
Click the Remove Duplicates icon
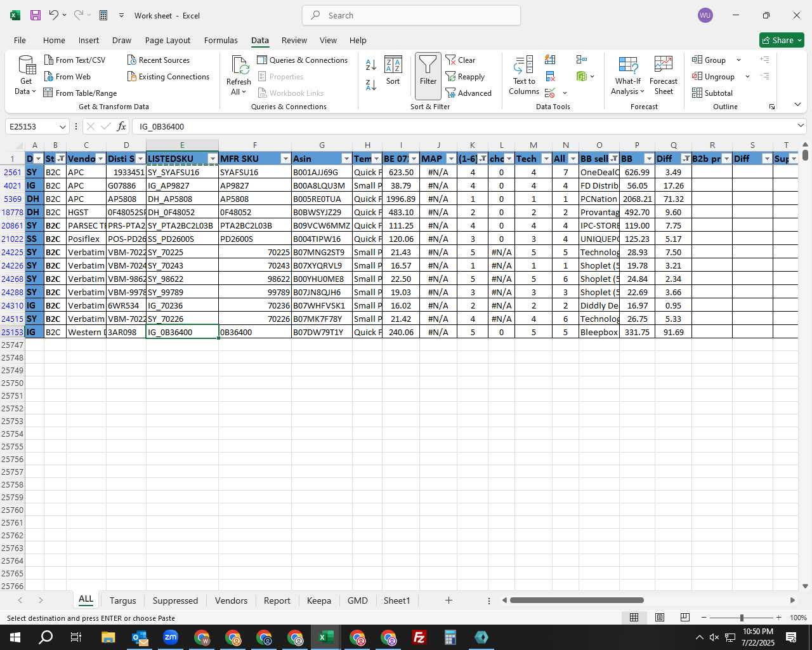550,76
